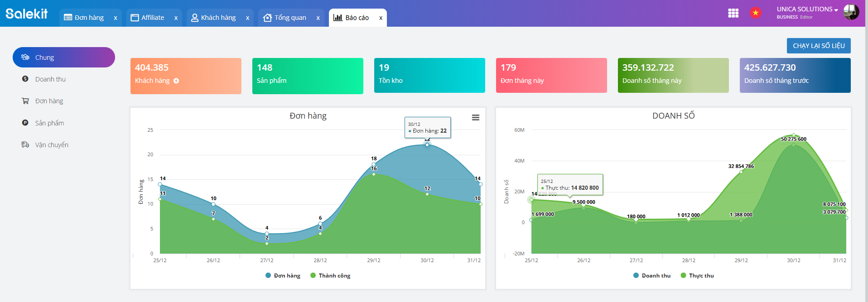Click the plus icon beside Khách hàng
Image resolution: width=868 pixels, height=302 pixels.
click(x=176, y=81)
